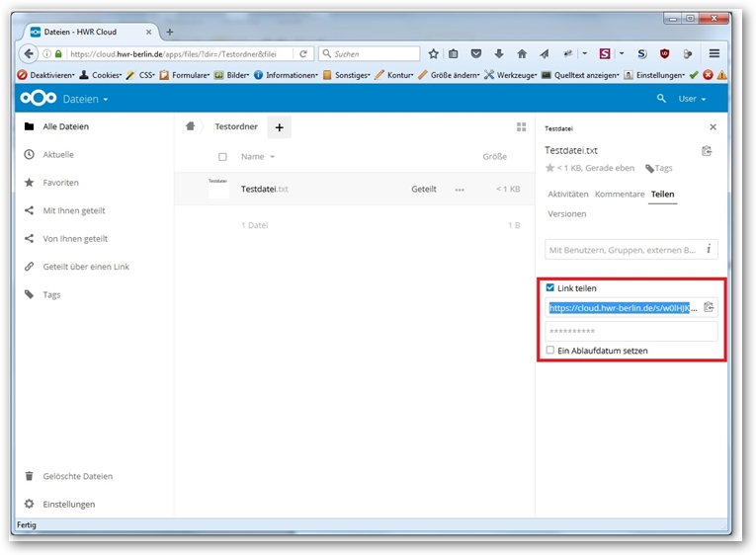The height and width of the screenshot is (555, 756).
Task: Open Mit Ihnen geteilt list
Action: [x=74, y=210]
